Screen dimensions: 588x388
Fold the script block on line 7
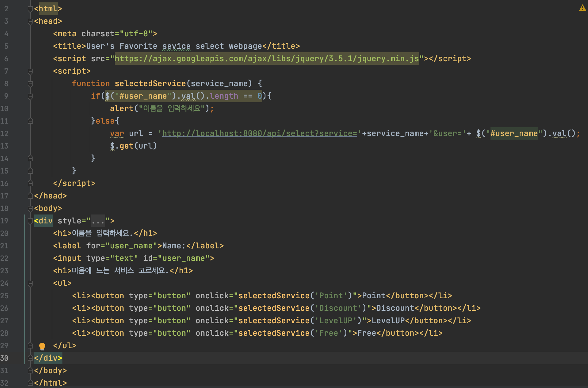(30, 71)
